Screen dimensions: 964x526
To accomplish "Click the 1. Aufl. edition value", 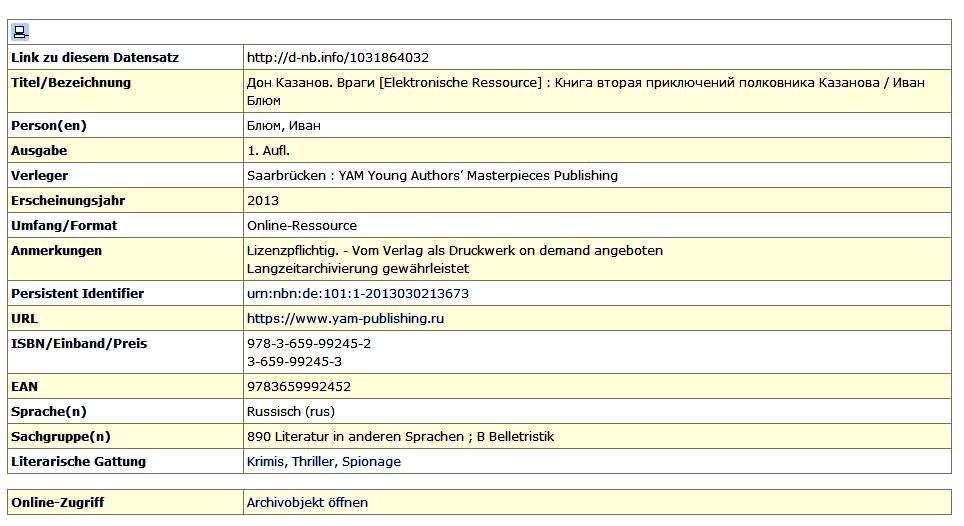I will coord(268,151).
